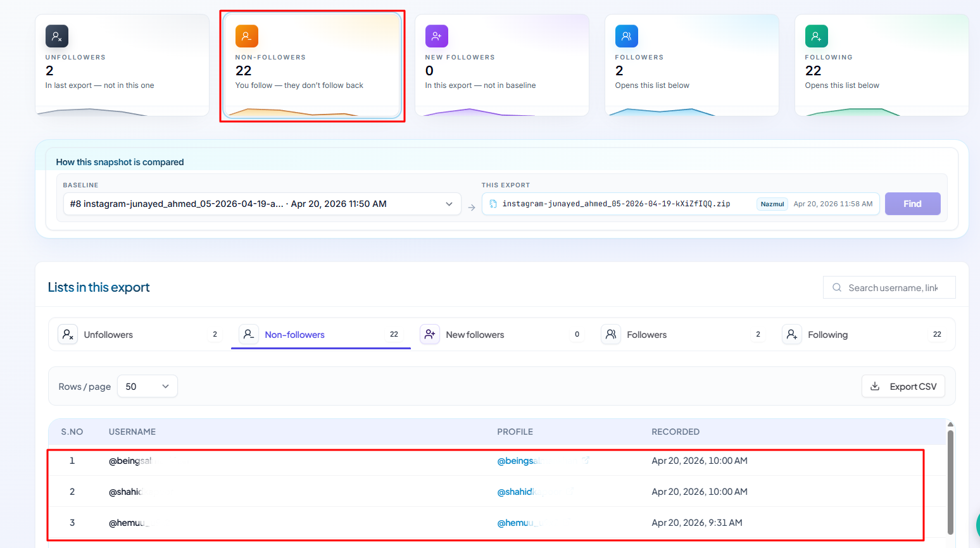Screen dimensions: 980x548
Task: Switch to the New followers tab
Action: pyautogui.click(x=501, y=334)
